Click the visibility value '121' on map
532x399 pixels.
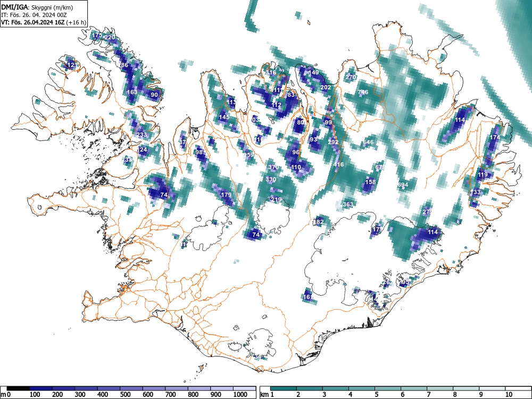click(71, 65)
